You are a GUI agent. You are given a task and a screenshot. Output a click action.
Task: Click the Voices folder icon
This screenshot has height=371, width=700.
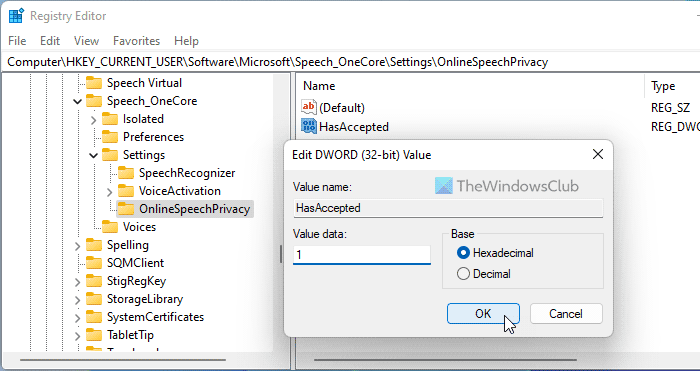pos(110,227)
